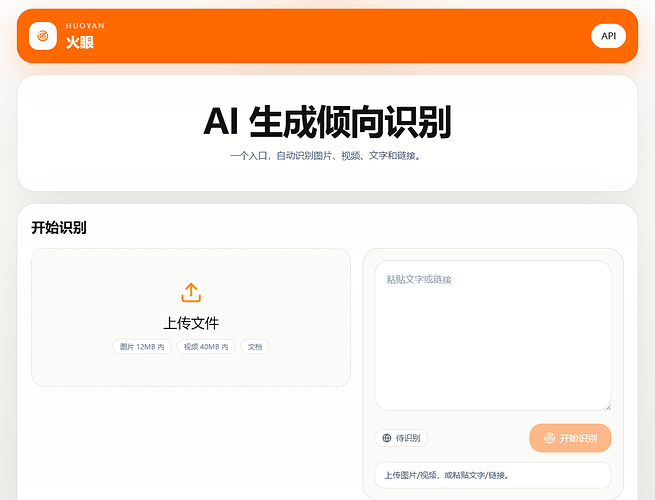Select the 文档 tag
The image size is (655, 500).
click(255, 347)
